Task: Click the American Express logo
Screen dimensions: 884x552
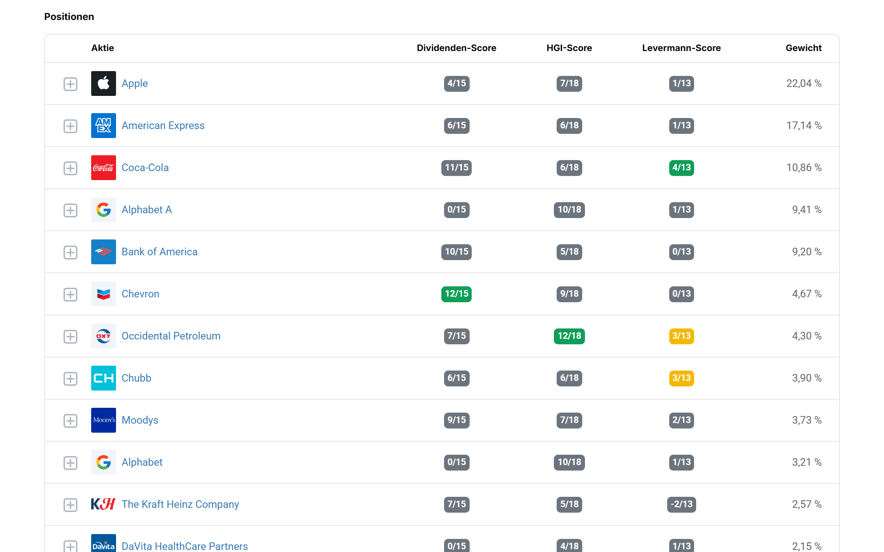Action: [103, 125]
